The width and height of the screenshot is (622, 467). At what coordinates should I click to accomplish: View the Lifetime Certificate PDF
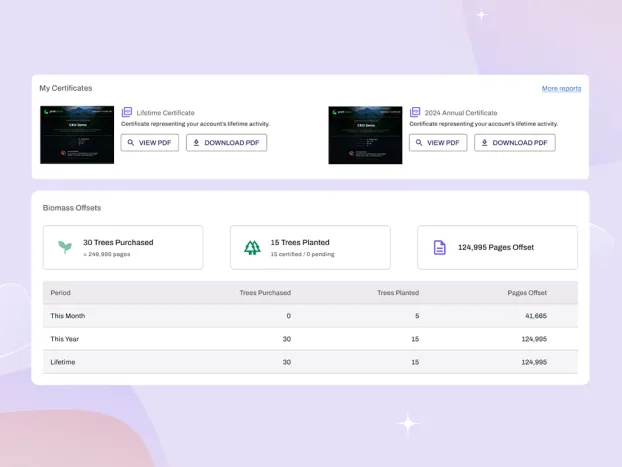150,143
